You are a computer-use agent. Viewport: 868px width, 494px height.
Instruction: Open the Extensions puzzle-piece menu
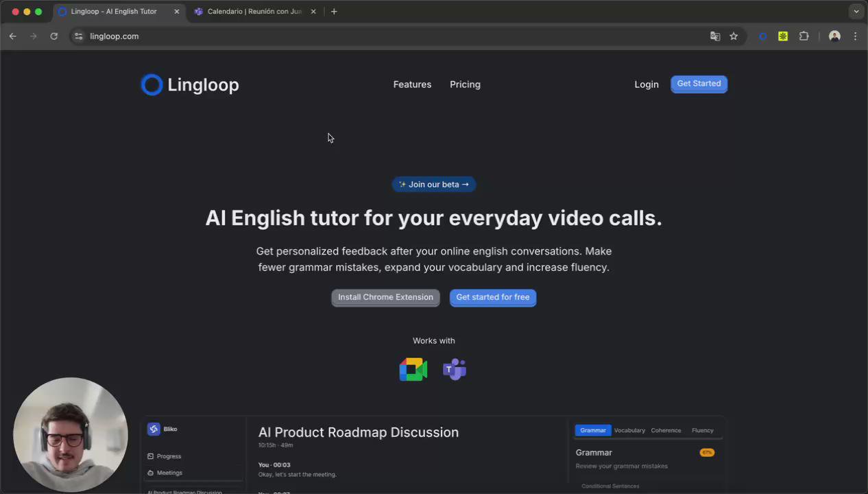804,36
